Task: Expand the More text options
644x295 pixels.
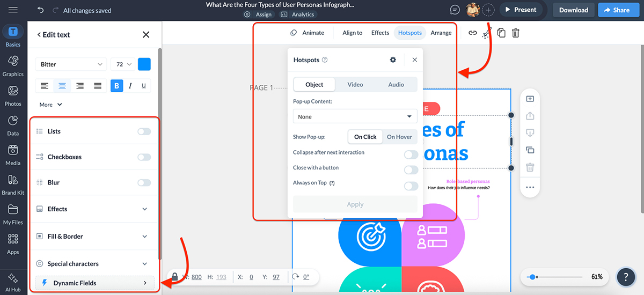Action: [x=51, y=105]
